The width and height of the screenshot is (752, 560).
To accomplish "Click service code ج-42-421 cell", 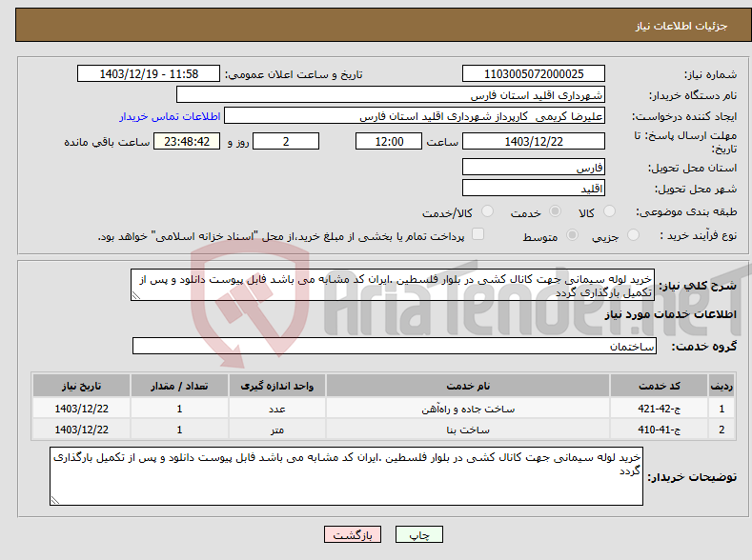I will [x=659, y=409].
